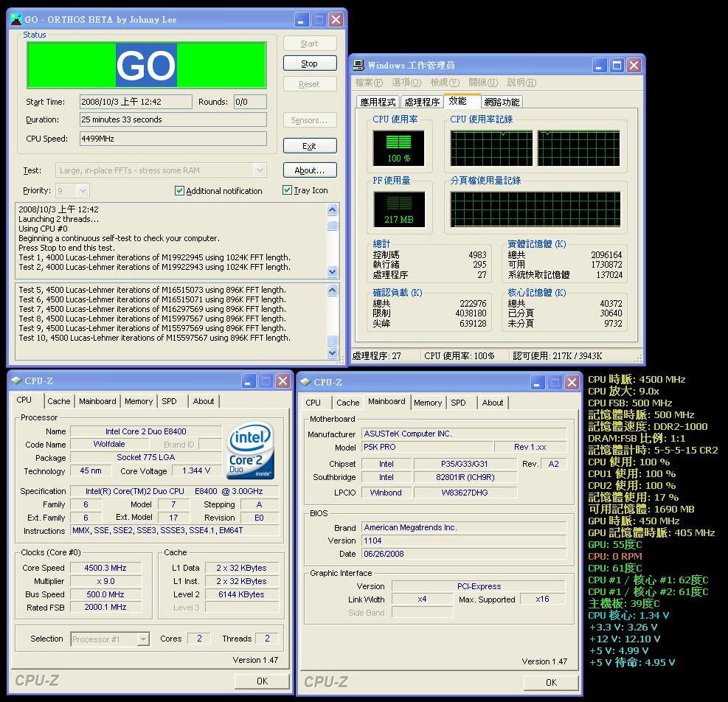Screen dimensions: 728x702
Task: Click the Orthos app icon in title bar
Action: click(x=16, y=19)
